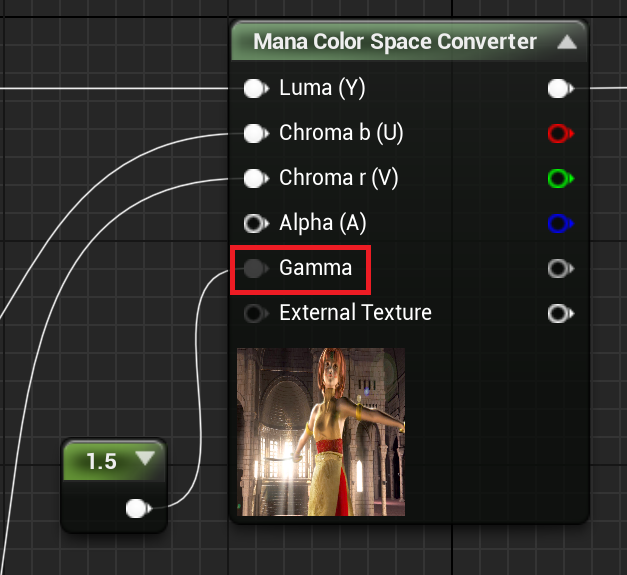Screen dimensions: 627x575
Task: Click the Chroma r (V) label
Action: [339, 178]
